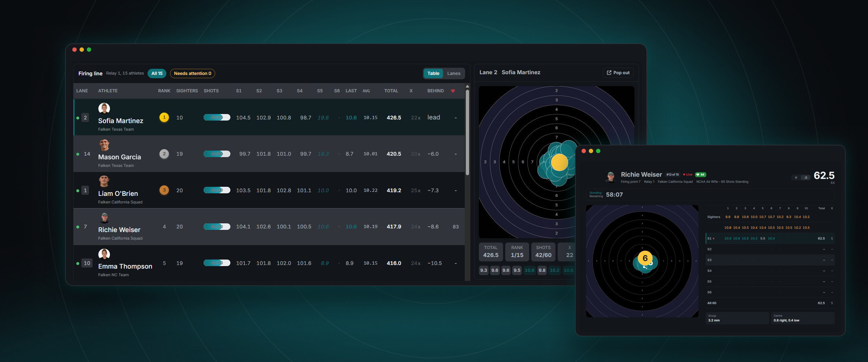This screenshot has width=868, height=362.
Task: Click the yellow shot 6 marker on Richie's target
Action: [x=645, y=258]
